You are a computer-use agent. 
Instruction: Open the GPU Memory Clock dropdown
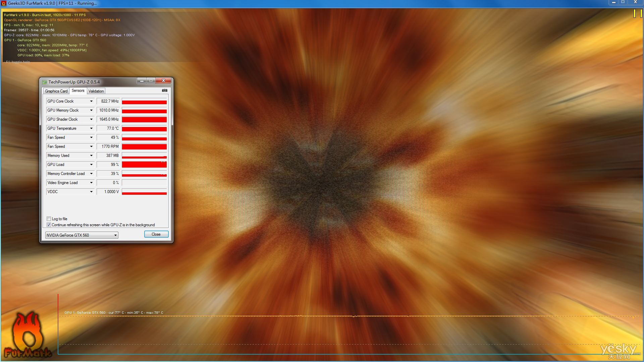coord(91,110)
